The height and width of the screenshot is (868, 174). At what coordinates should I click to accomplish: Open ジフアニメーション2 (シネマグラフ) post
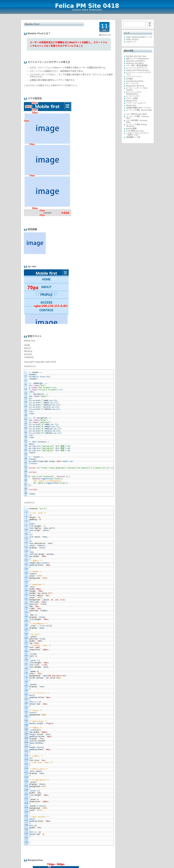(x=138, y=73)
